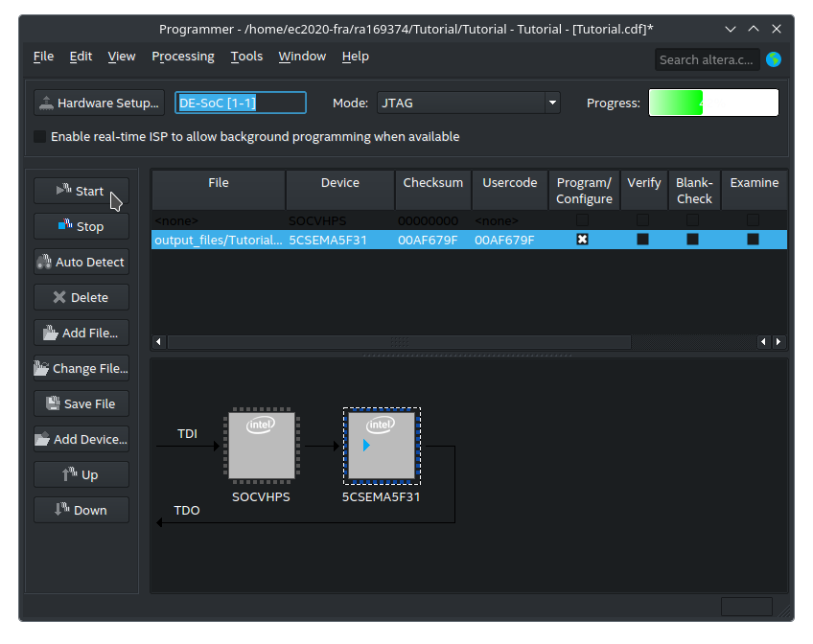Toggle Verify checkbox for the SOCVHPS row
Image resolution: width=813 pixels, height=644 pixels.
click(x=643, y=220)
